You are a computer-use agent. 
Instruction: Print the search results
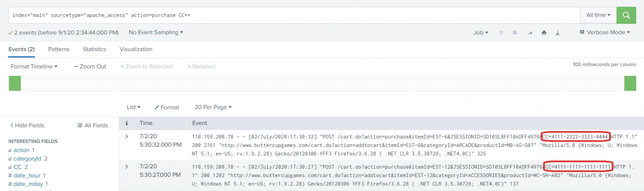[x=544, y=33]
